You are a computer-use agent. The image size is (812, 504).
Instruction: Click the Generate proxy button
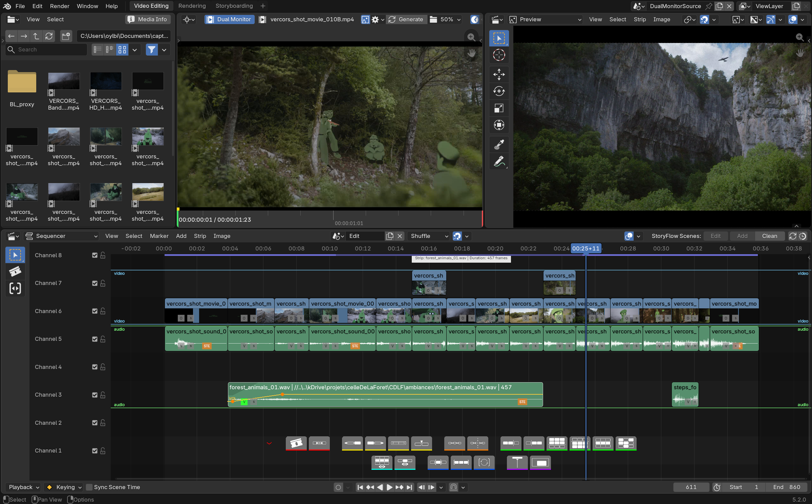coord(406,20)
